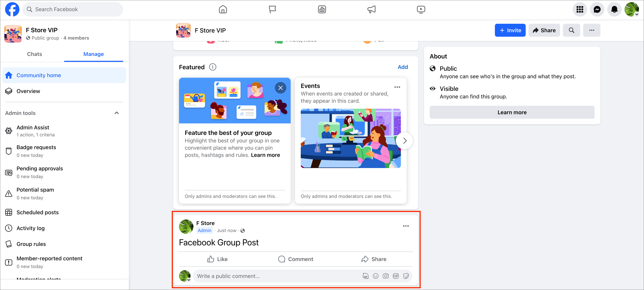Open the avatar sticker picker in comment

(x=366, y=276)
